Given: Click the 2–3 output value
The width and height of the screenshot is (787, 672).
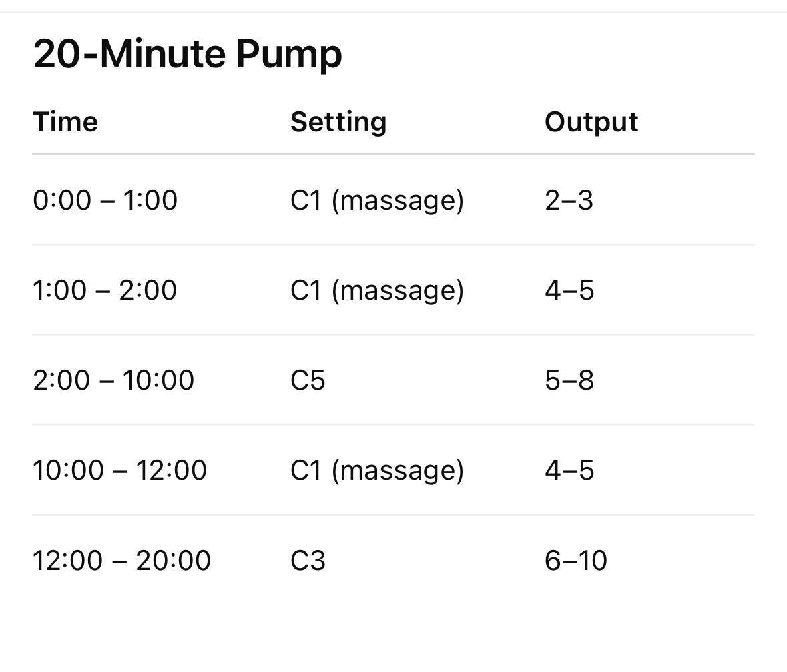Looking at the screenshot, I should tap(569, 200).
